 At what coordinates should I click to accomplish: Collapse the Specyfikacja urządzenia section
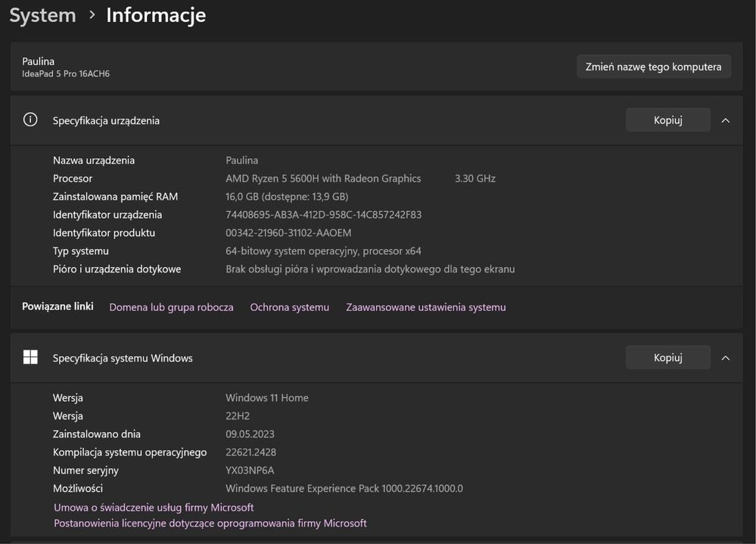coord(725,120)
